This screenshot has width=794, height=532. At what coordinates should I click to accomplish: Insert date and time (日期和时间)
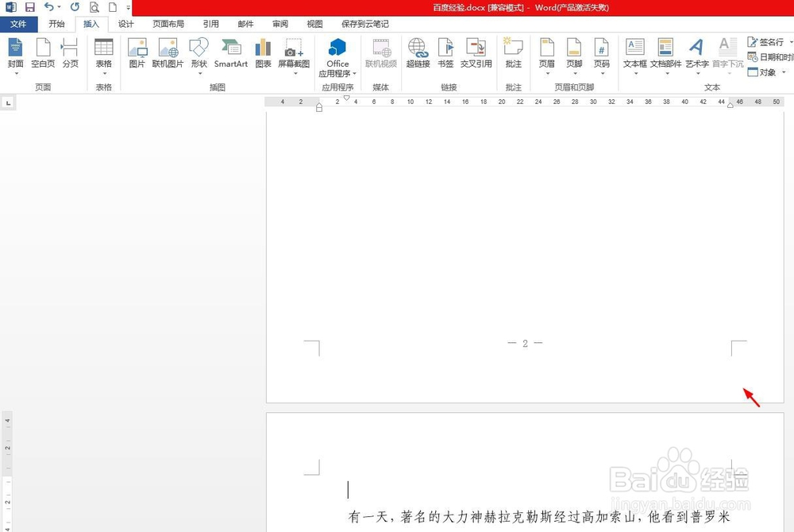click(x=771, y=57)
